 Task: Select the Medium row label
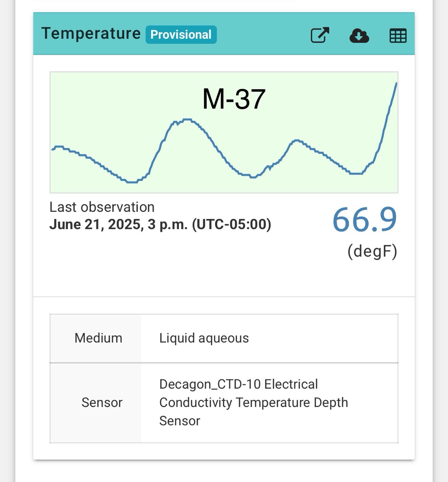point(98,338)
